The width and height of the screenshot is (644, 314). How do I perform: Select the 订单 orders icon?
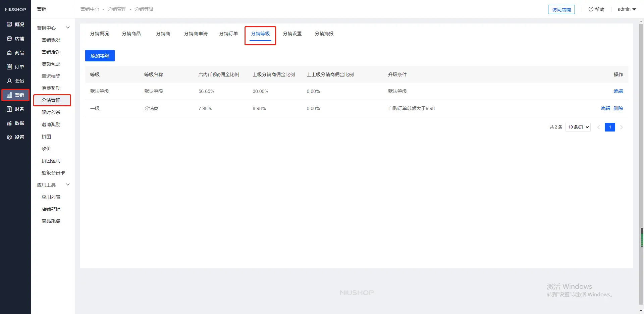(9, 67)
